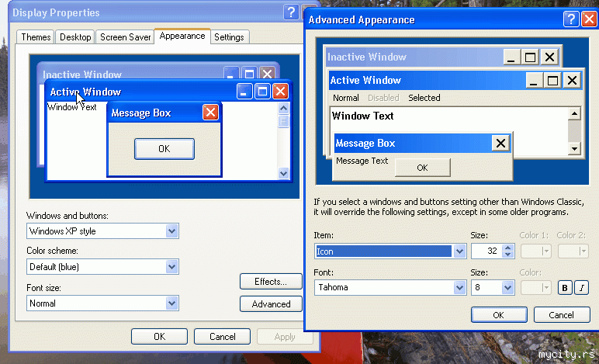
Task: Click the Disabled menu item in preview
Action: [383, 98]
